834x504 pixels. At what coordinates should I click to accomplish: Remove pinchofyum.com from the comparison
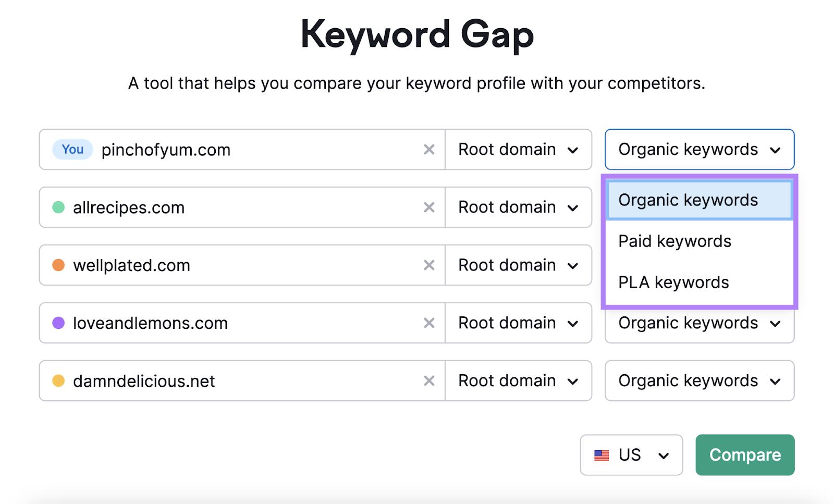click(428, 150)
